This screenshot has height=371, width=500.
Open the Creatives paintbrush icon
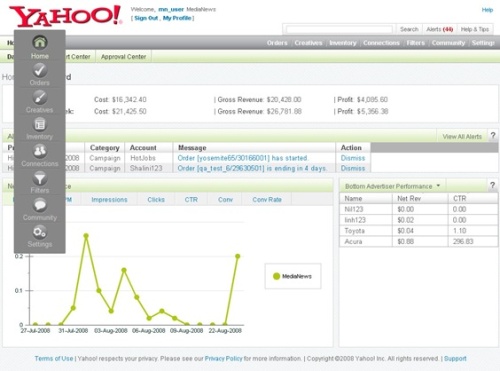[x=40, y=97]
